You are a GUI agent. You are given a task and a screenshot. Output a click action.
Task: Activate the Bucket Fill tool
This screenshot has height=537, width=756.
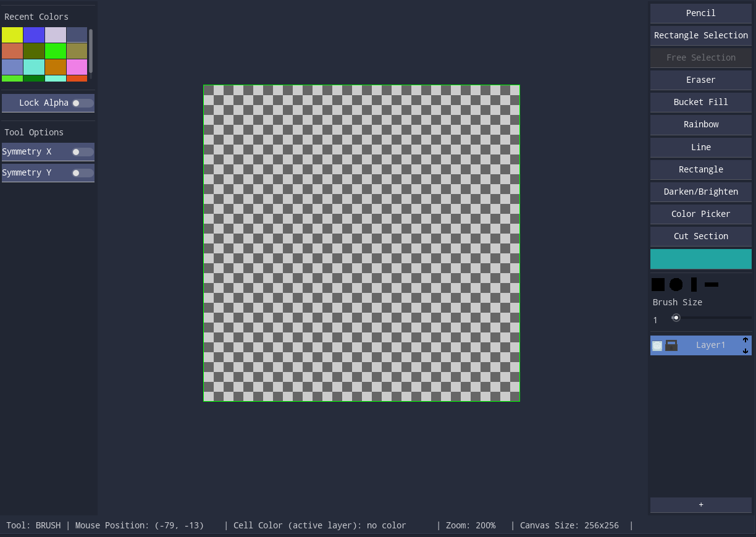tap(700, 102)
